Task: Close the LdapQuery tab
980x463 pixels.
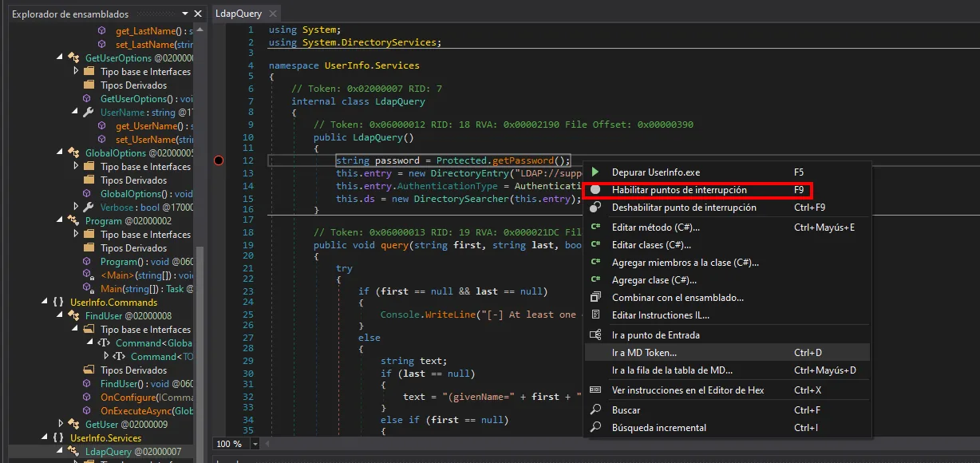Action: [x=273, y=14]
